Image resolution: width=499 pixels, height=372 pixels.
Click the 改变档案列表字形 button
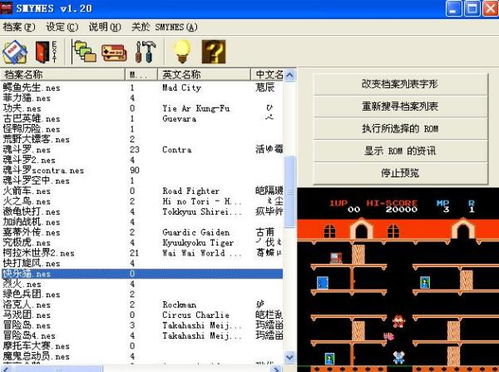400,84
